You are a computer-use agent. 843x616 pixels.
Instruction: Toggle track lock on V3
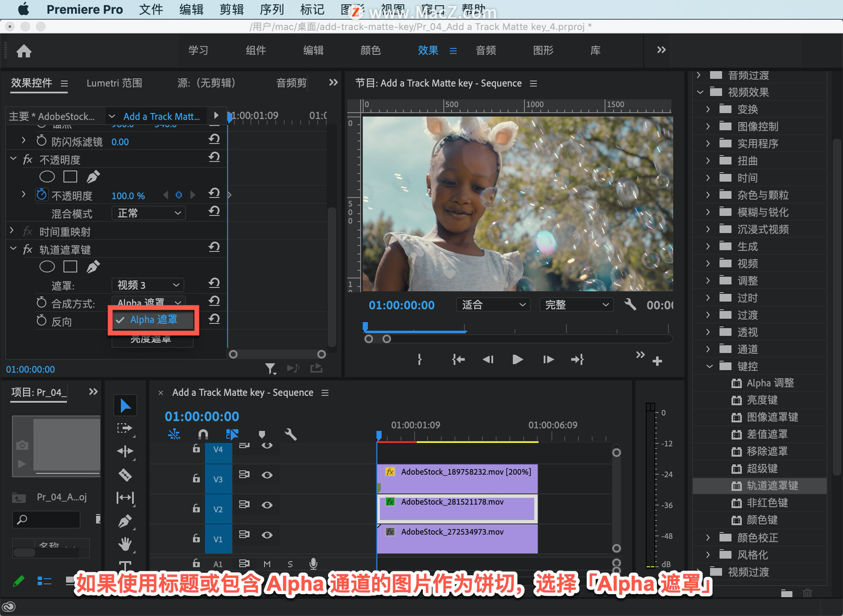pos(196,478)
